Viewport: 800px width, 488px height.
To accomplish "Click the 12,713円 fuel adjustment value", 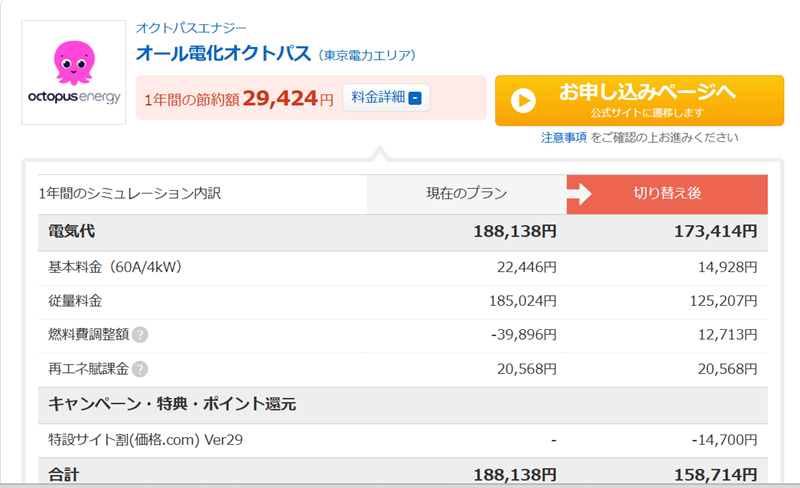I will point(728,335).
